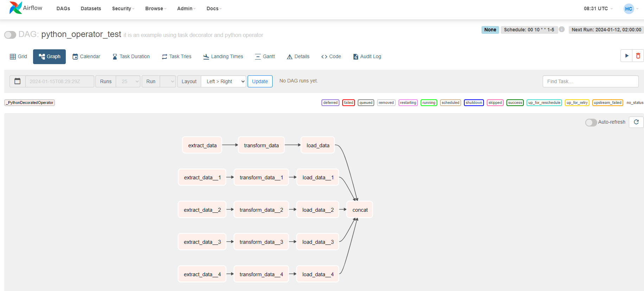644x291 pixels.
Task: Open the Run selection dropdown
Action: point(168,81)
